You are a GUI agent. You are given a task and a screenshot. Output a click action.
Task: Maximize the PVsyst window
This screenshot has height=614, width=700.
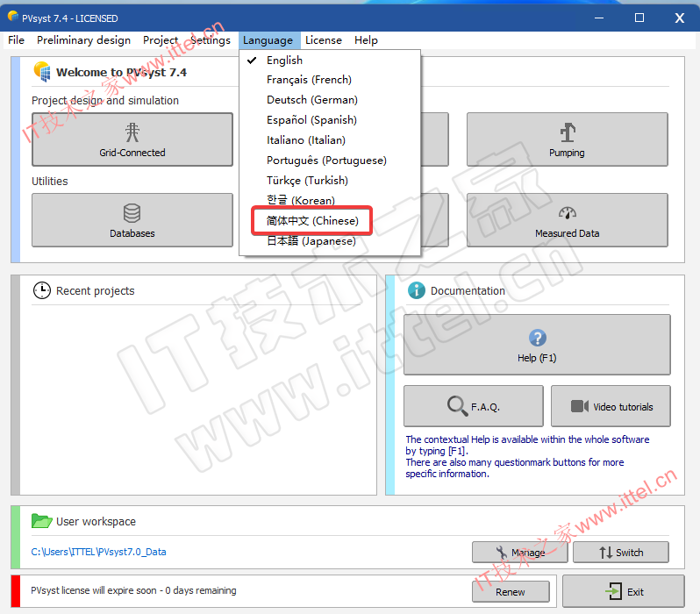point(639,18)
